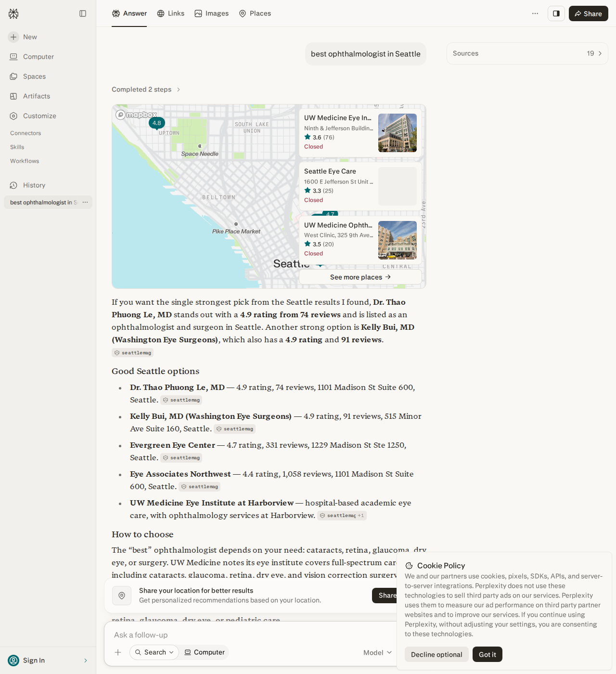Toggle the right side panel view button
616x674 pixels.
click(x=556, y=13)
